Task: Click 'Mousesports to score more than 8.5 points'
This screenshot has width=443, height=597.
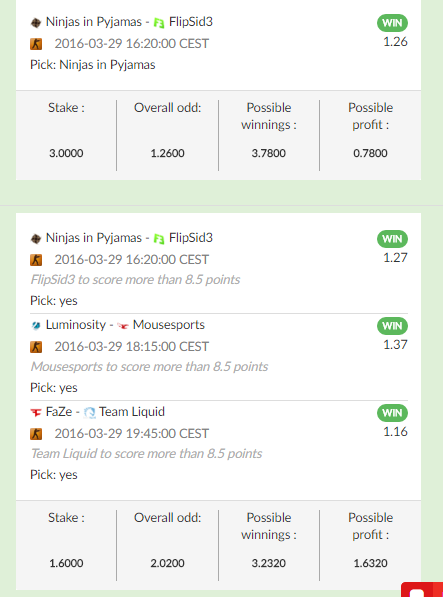Action: pyautogui.click(x=149, y=366)
